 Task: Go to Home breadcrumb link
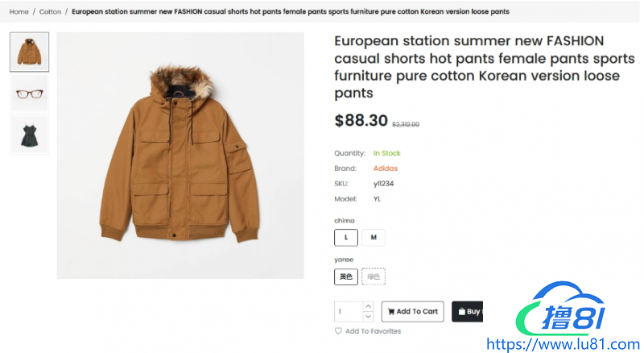(x=19, y=12)
